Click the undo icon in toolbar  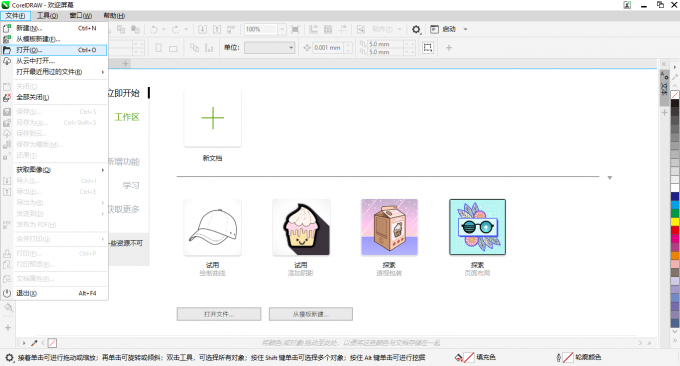pyautogui.click(x=154, y=29)
